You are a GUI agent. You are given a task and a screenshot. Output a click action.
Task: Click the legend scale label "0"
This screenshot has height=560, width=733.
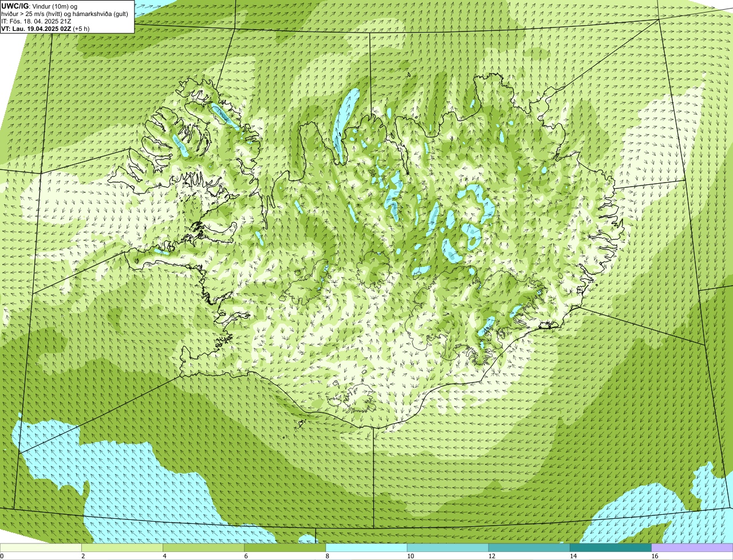(x=2, y=556)
